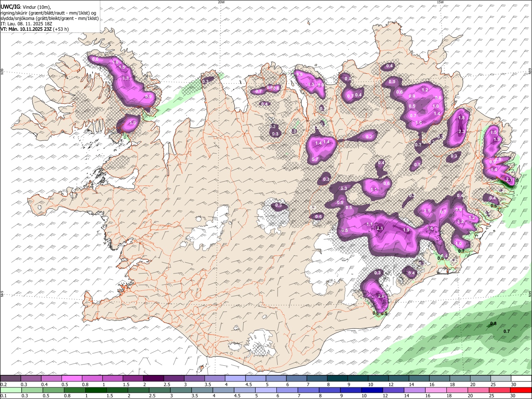532x399 pixels.
Task: Click the light grey top-row swatch labeled 25
Action: tap(501, 378)
